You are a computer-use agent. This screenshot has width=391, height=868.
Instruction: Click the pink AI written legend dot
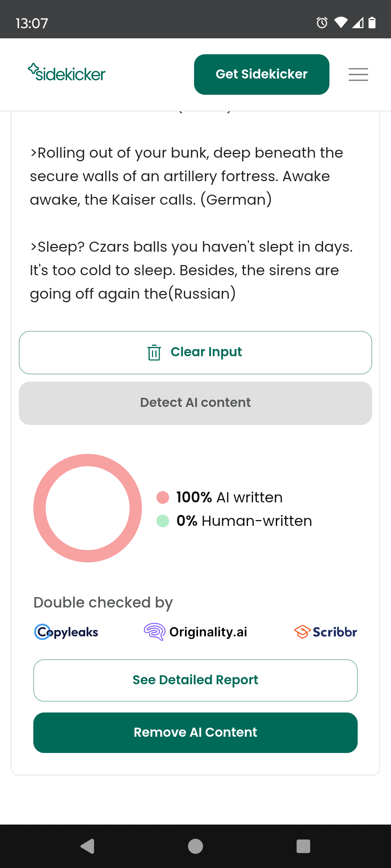tap(163, 497)
